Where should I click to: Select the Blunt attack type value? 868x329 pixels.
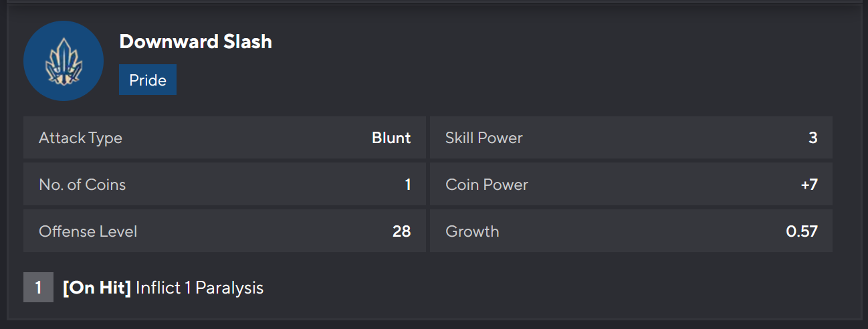(x=391, y=138)
